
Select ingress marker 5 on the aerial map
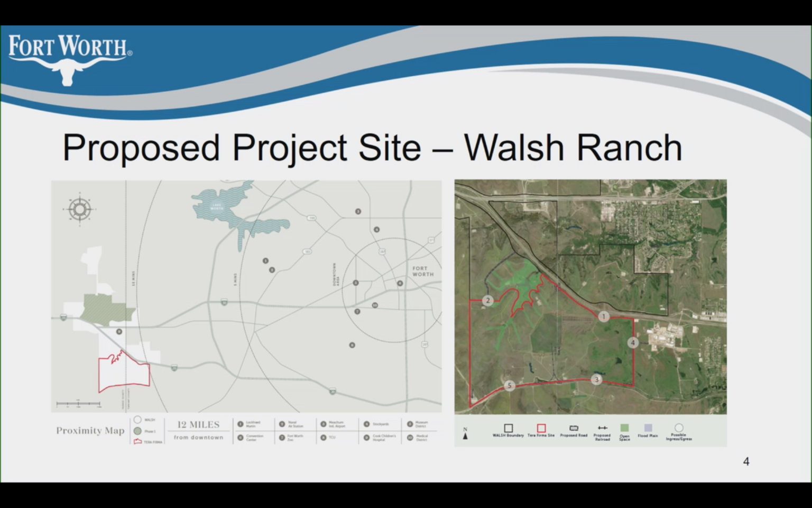point(510,386)
